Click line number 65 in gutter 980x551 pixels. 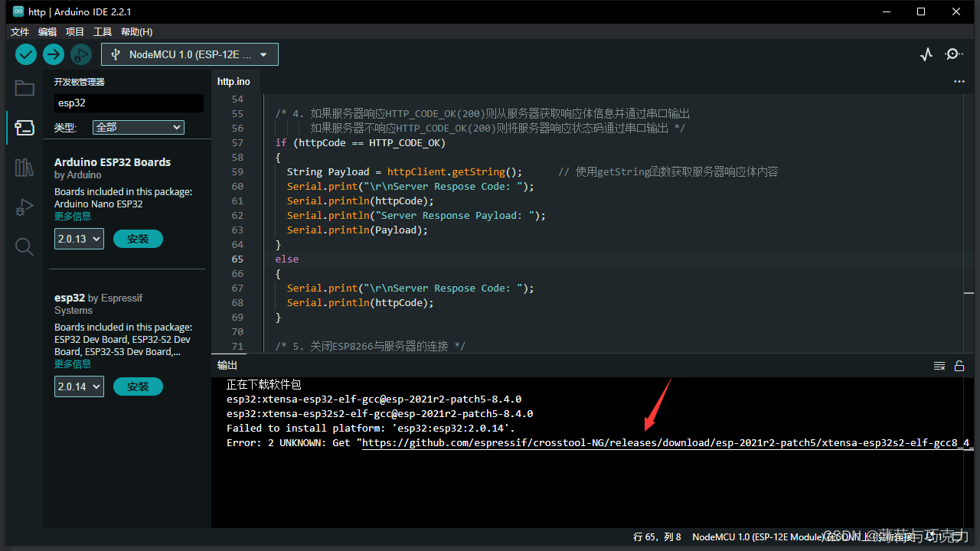237,259
